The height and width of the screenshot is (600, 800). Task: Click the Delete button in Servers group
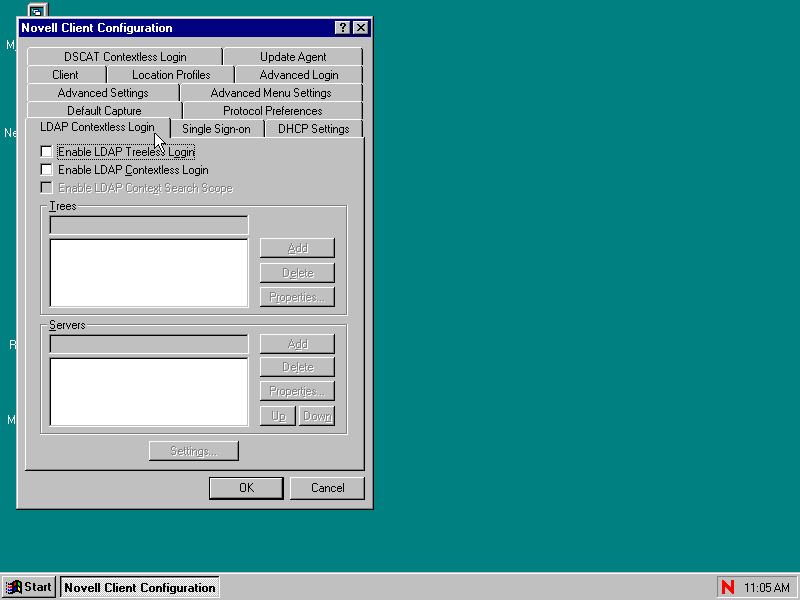coord(297,367)
